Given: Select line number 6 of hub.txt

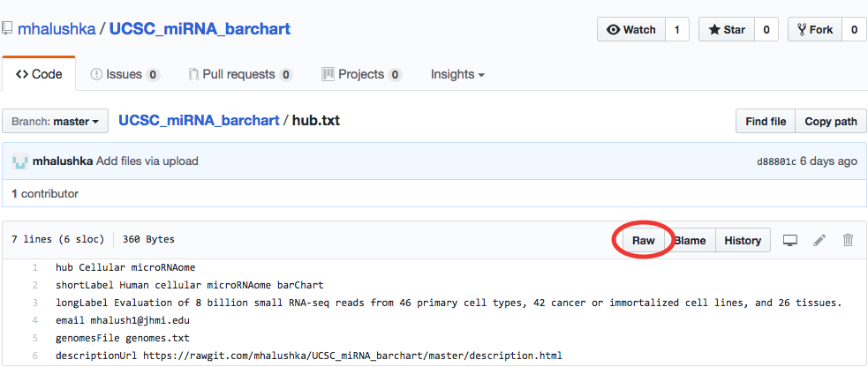Looking at the screenshot, I should [34, 356].
